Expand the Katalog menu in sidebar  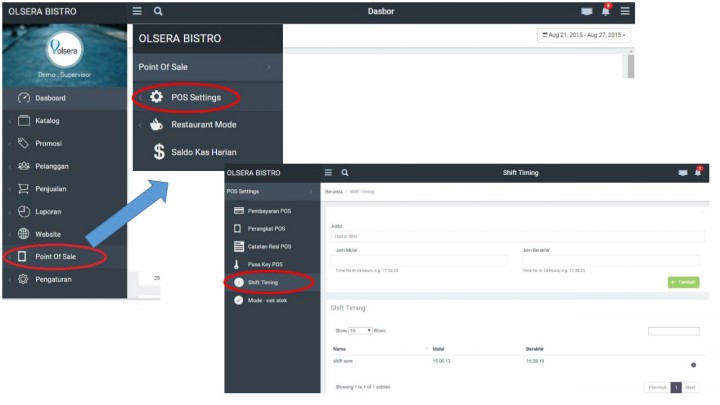pyautogui.click(x=47, y=120)
